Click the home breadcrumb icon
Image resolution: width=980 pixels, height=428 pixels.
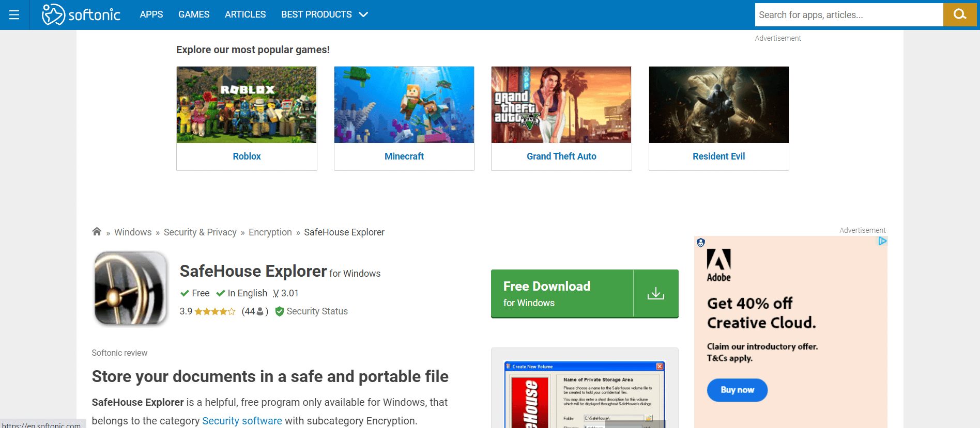tap(97, 231)
